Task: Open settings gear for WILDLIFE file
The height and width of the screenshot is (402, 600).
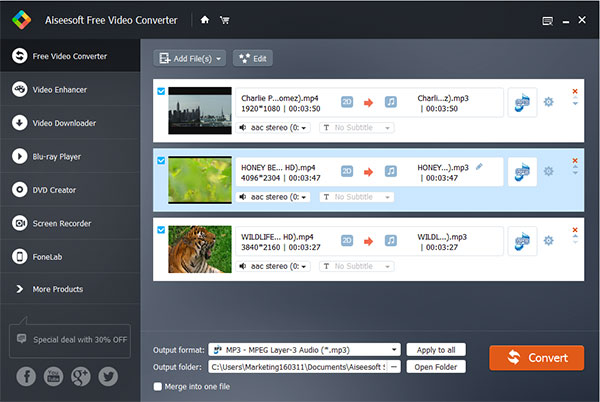Action: 548,240
